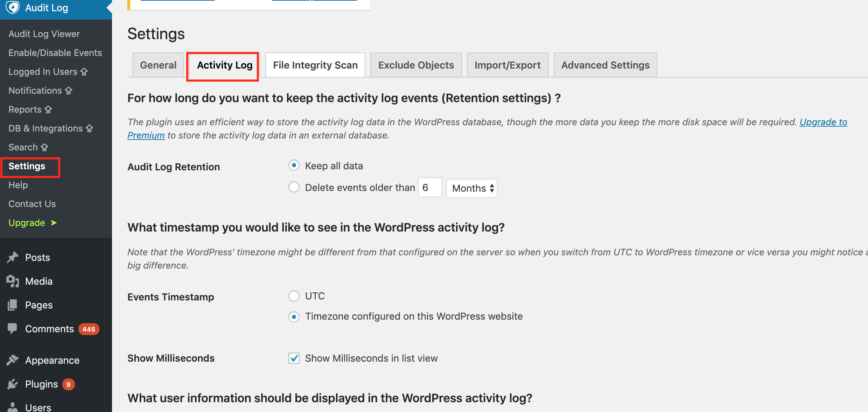Click the Comments bubble icon
Viewport: 868px width, 412px height.
(13, 328)
